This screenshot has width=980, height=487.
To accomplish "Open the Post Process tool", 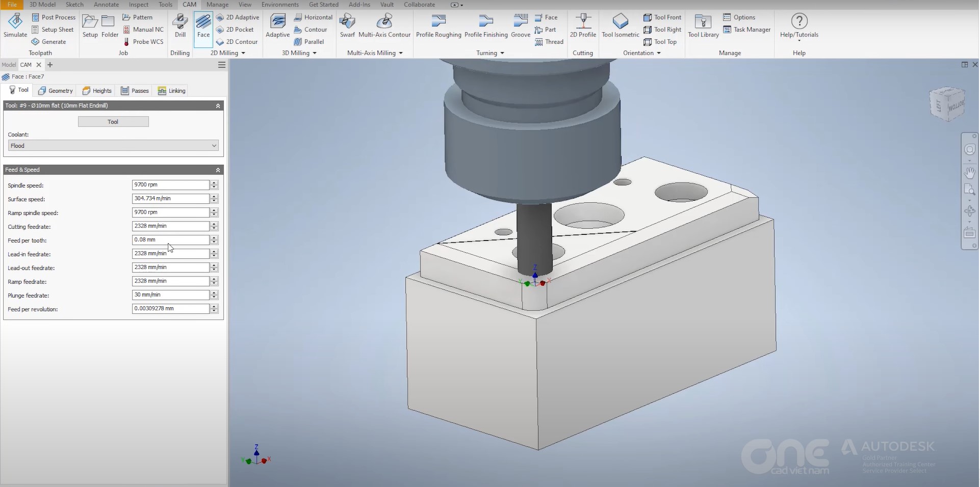I will [x=53, y=17].
